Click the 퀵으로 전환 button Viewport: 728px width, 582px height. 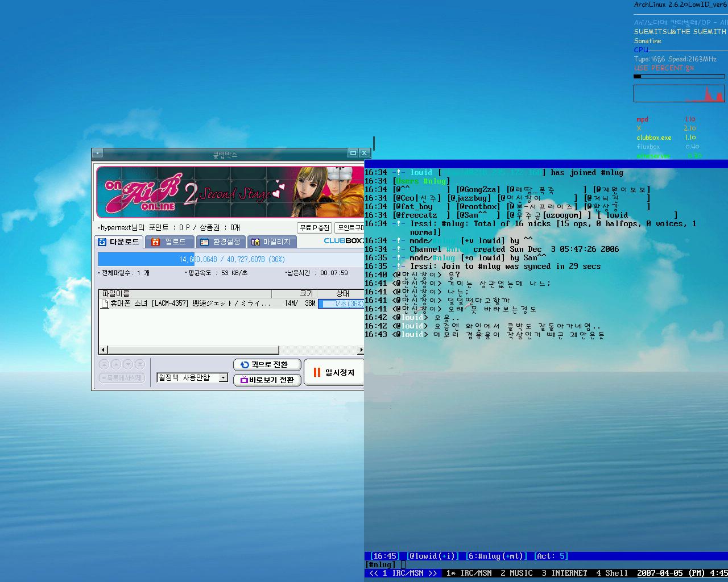[x=267, y=365]
